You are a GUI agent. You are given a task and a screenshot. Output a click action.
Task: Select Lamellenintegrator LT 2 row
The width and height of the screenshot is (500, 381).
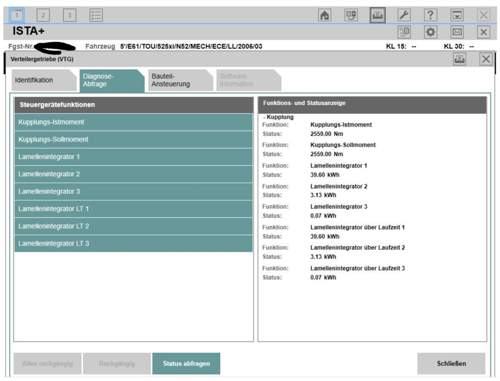click(x=134, y=226)
